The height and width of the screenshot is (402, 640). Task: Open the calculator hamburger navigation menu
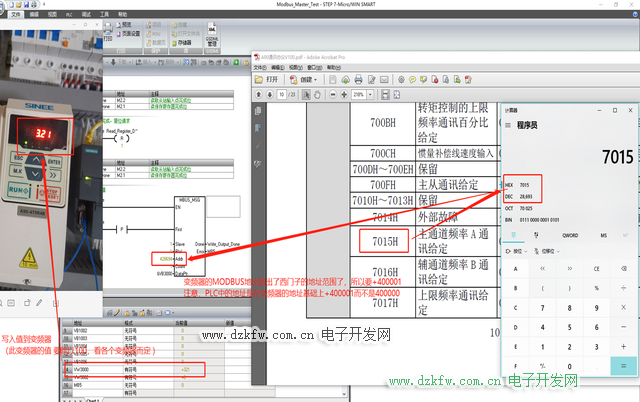(506, 124)
